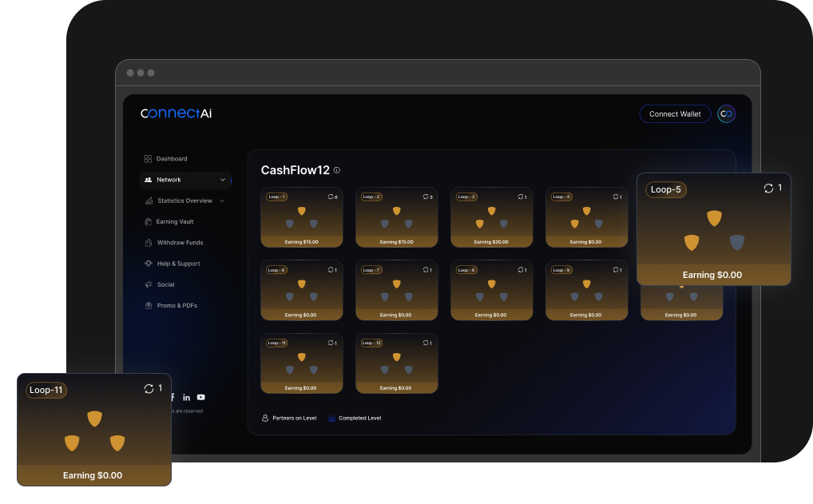Click the recycle icon on small Loop-11 card
This screenshot has height=504, width=813.
pyautogui.click(x=331, y=343)
